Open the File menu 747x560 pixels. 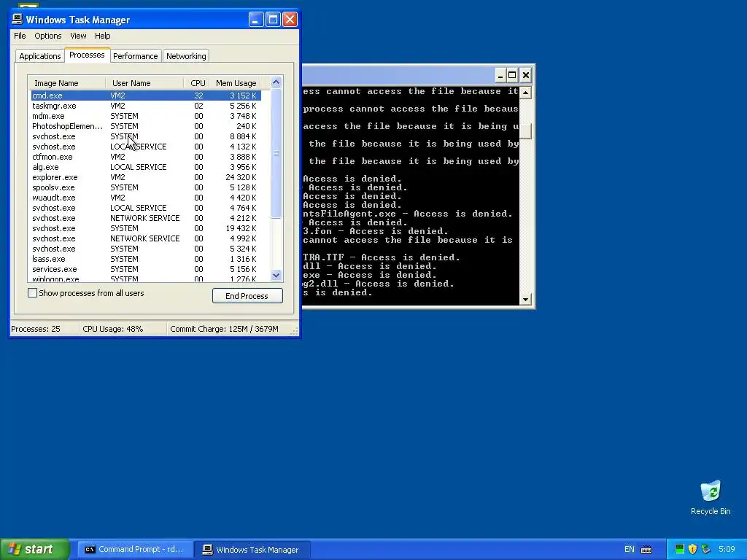(20, 36)
